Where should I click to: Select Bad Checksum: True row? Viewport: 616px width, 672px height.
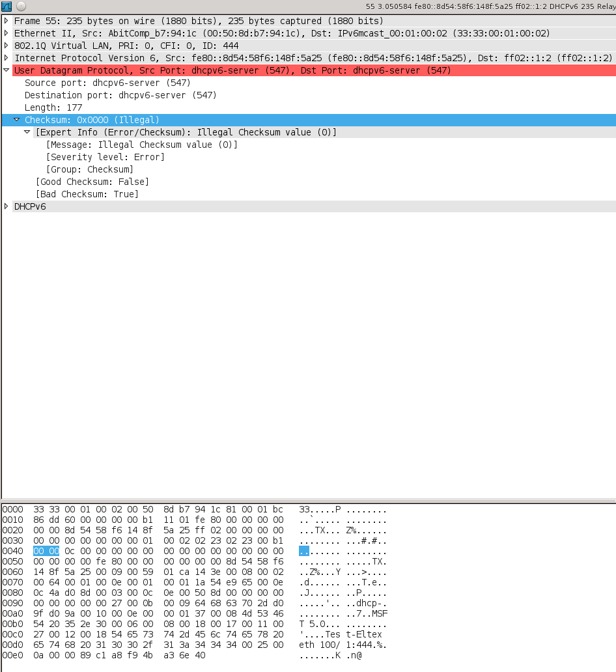point(87,195)
